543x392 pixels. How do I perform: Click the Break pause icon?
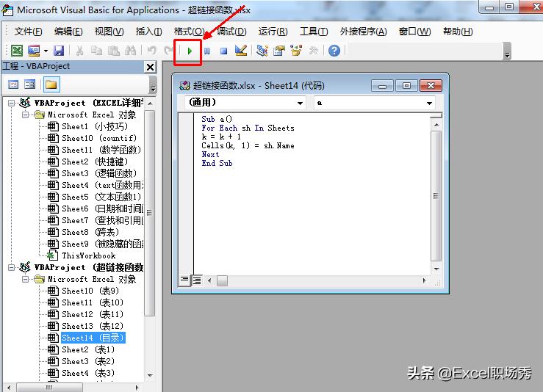[206, 51]
